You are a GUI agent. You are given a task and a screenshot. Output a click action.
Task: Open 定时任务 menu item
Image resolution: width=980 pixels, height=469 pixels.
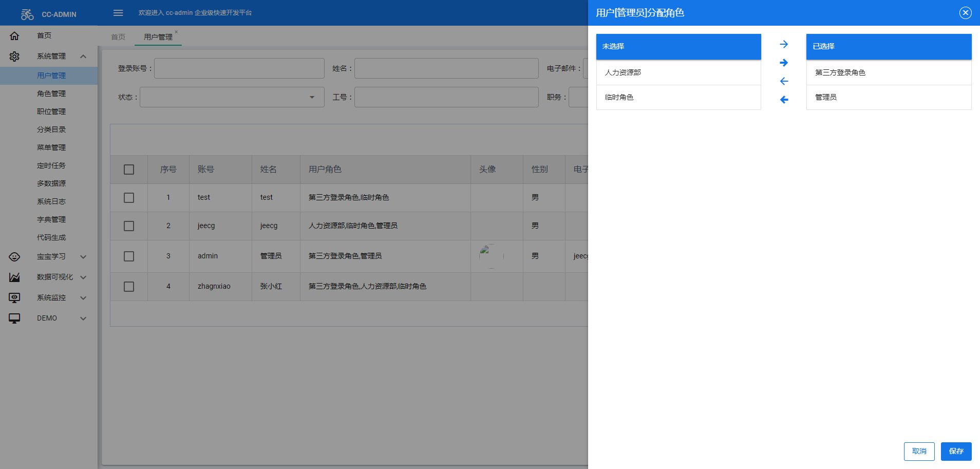click(x=49, y=165)
